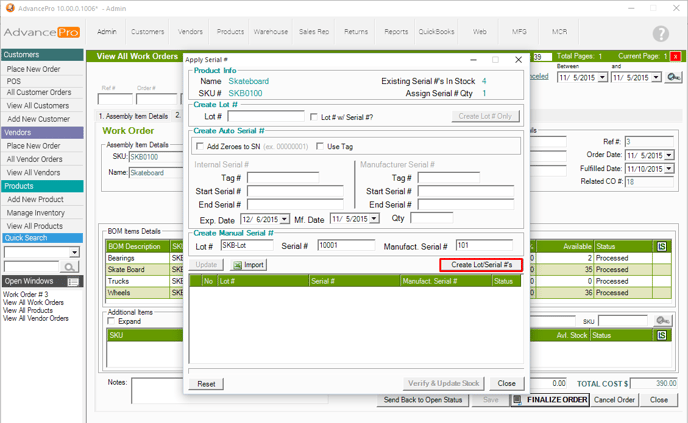Check the Use Tag checkbox
This screenshot has width=688, height=423.
(320, 146)
